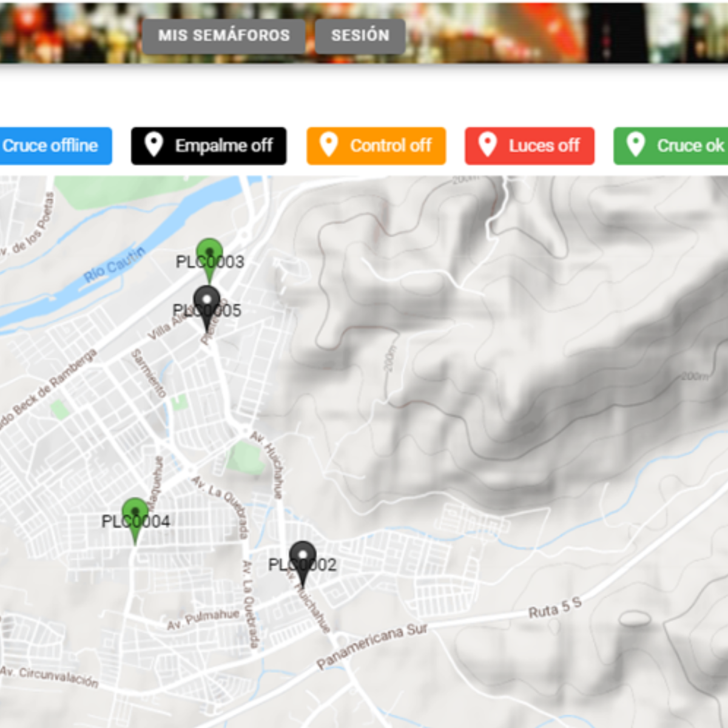This screenshot has height=728, width=728.
Task: Open the SESIÓN menu item
Action: pyautogui.click(x=360, y=36)
